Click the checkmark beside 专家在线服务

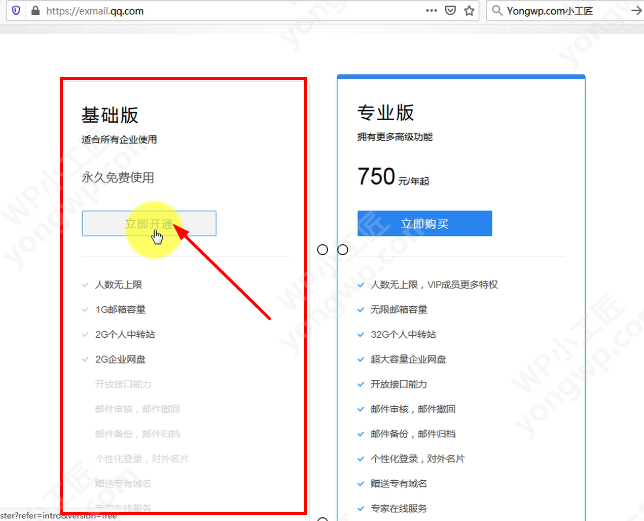click(361, 509)
